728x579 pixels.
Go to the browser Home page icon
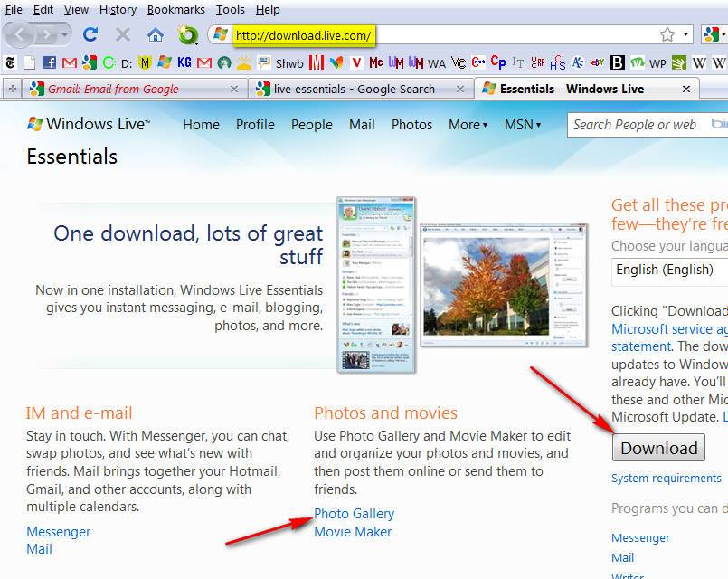[x=156, y=34]
